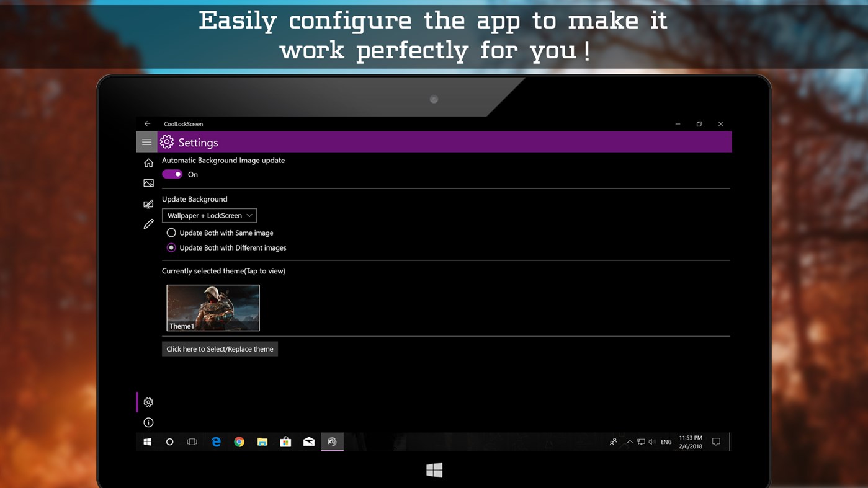Image resolution: width=868 pixels, height=488 pixels.
Task: Open the clock showing 11:53 PM
Action: 691,441
